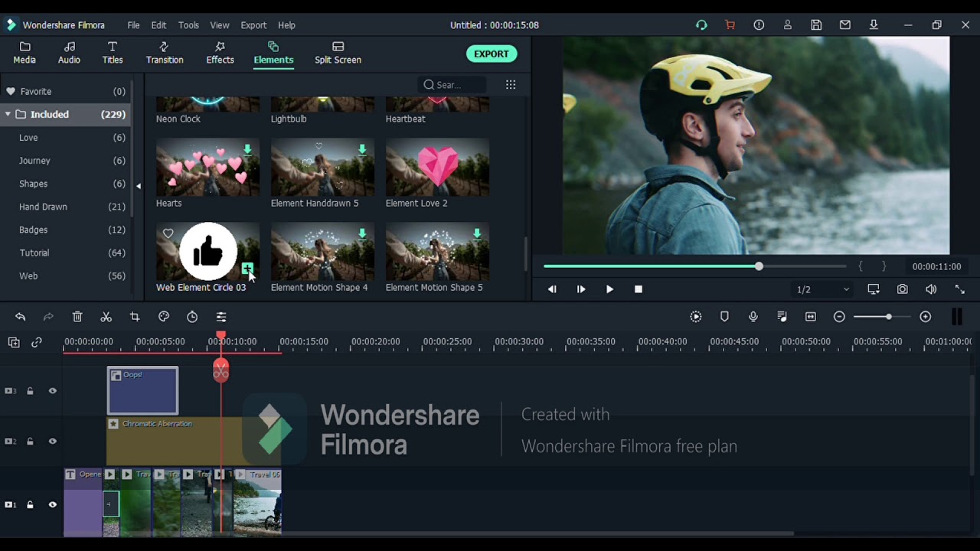The image size is (980, 551).
Task: Save project with the floppy disk icon
Action: pos(816,25)
